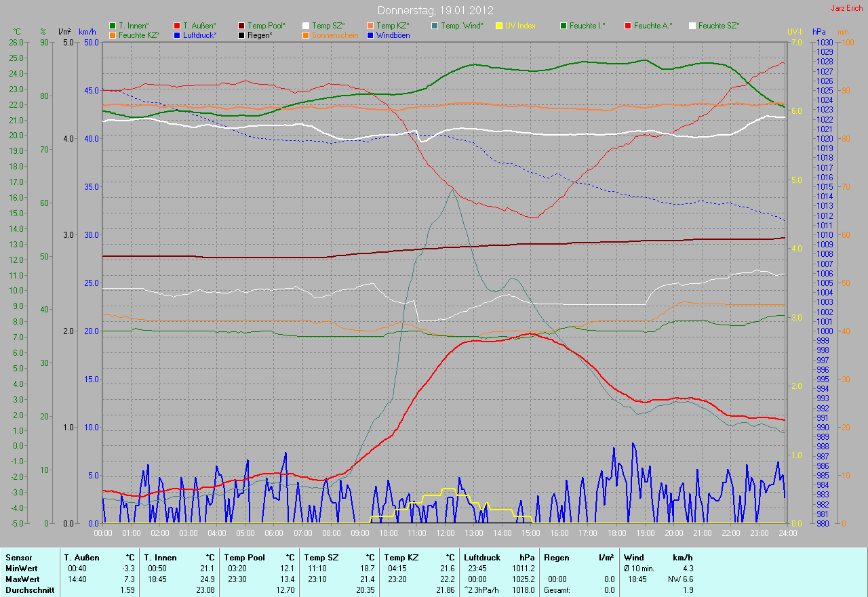
Task: Click the yellow UV Index legend square
Action: click(499, 26)
